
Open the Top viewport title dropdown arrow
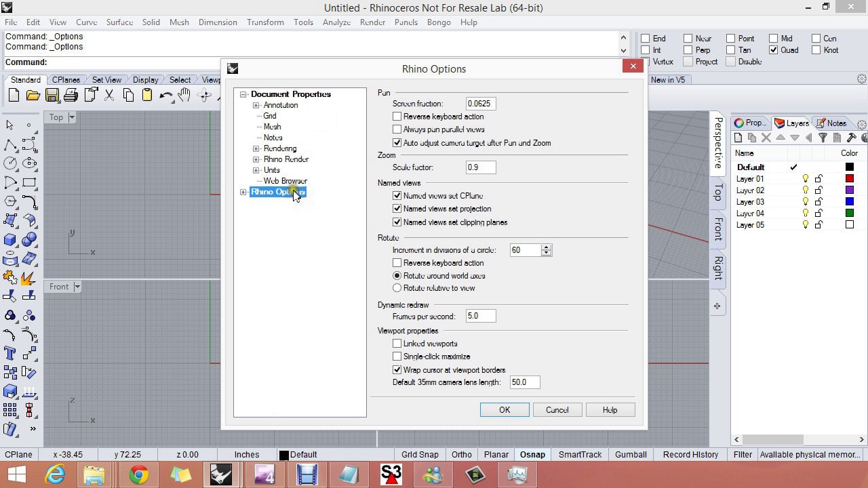[x=72, y=117]
